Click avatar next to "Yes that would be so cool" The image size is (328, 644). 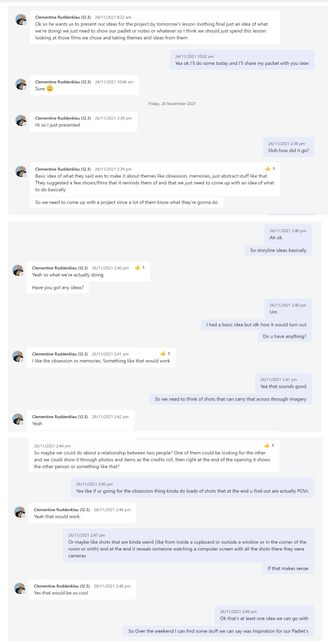(19, 588)
